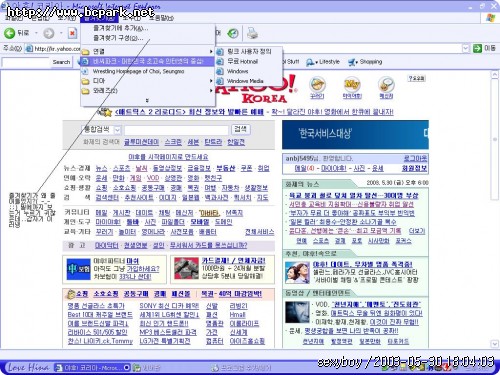
Task: Click the page scrollbar up arrow
Action: (495, 75)
